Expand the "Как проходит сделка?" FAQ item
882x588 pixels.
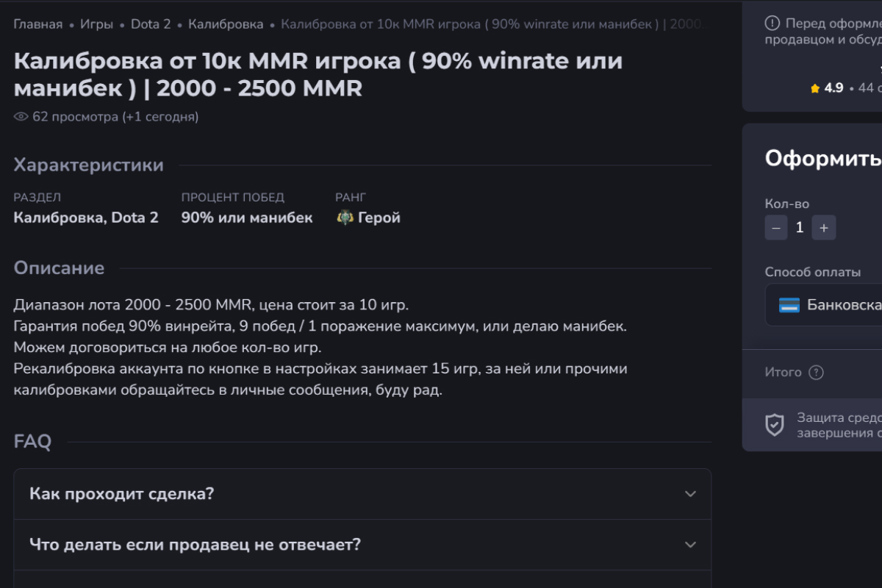point(362,494)
